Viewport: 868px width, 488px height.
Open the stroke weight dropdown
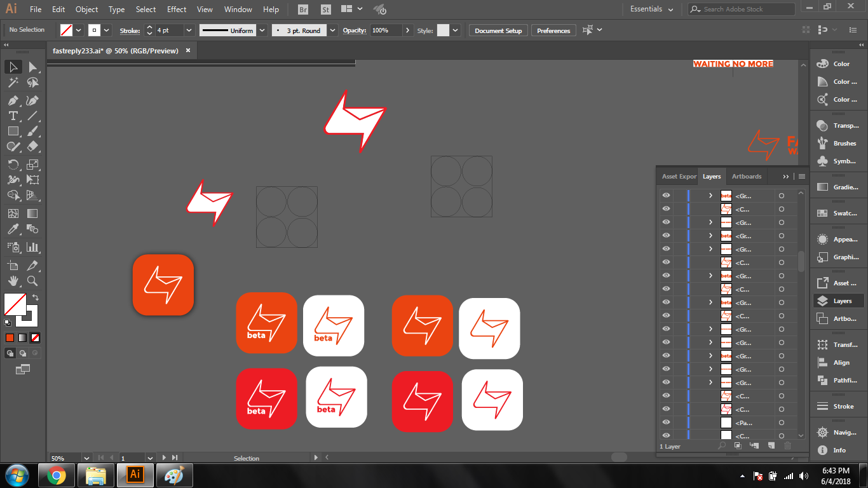(189, 30)
